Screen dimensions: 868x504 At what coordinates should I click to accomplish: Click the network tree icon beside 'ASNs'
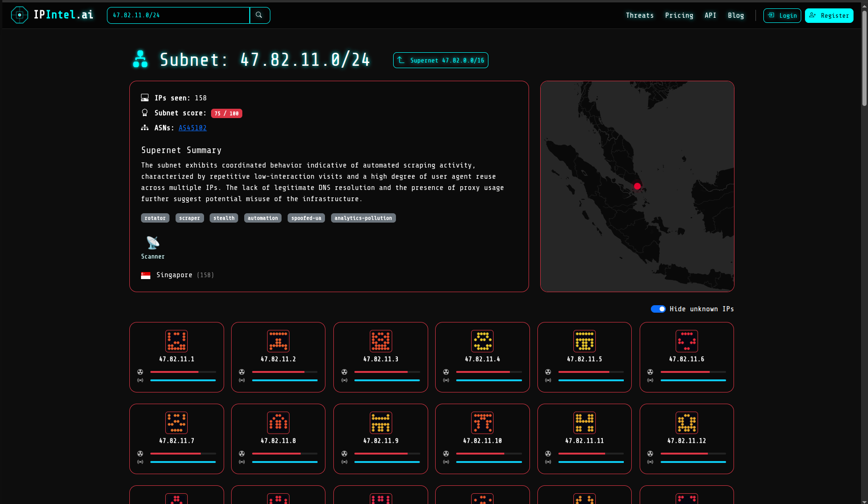[x=145, y=127]
